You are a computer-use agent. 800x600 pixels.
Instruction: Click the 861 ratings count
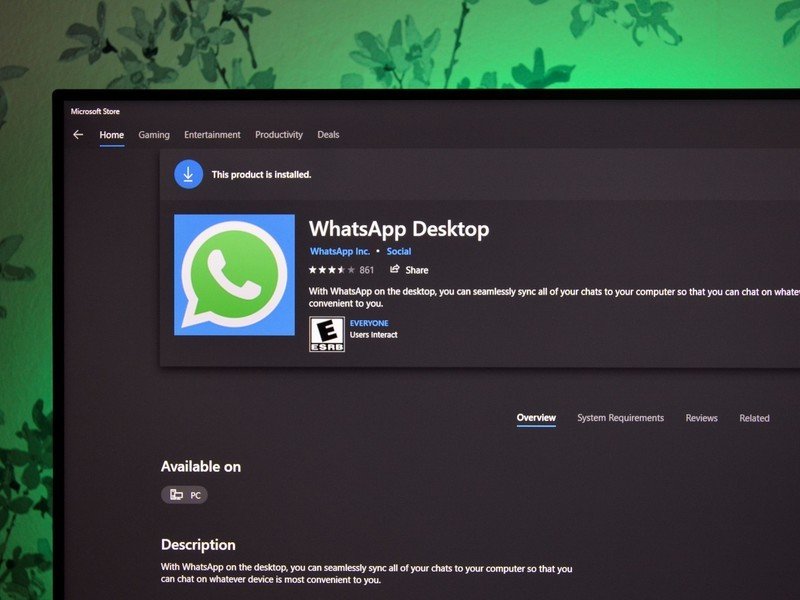tap(366, 269)
